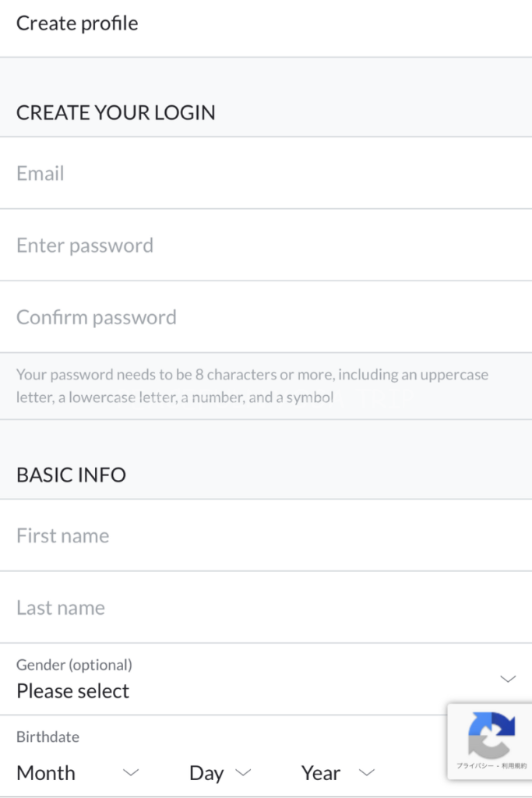The height and width of the screenshot is (798, 532).
Task: Choose the birthdate Year selector
Action: (321, 772)
